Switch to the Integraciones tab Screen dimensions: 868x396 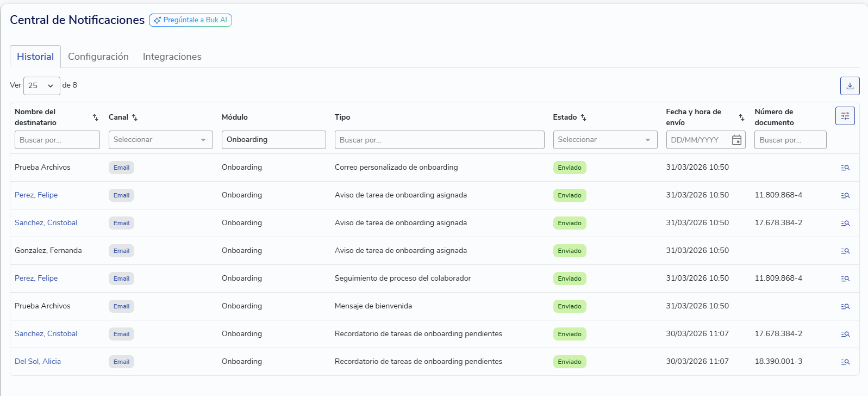coord(172,57)
